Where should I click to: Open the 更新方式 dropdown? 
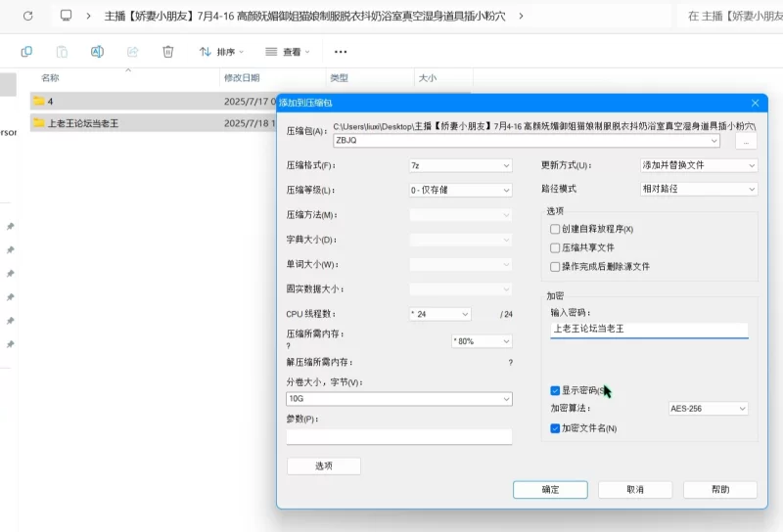(x=699, y=165)
